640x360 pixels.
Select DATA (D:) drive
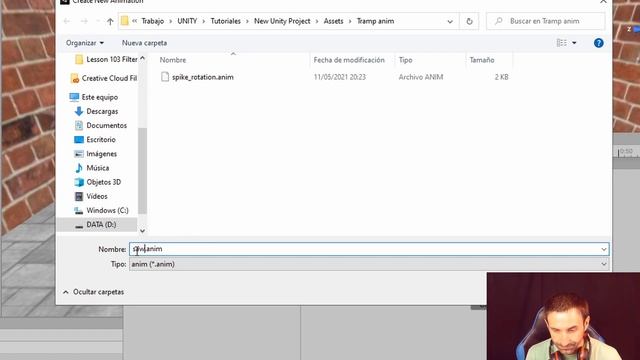(97, 225)
